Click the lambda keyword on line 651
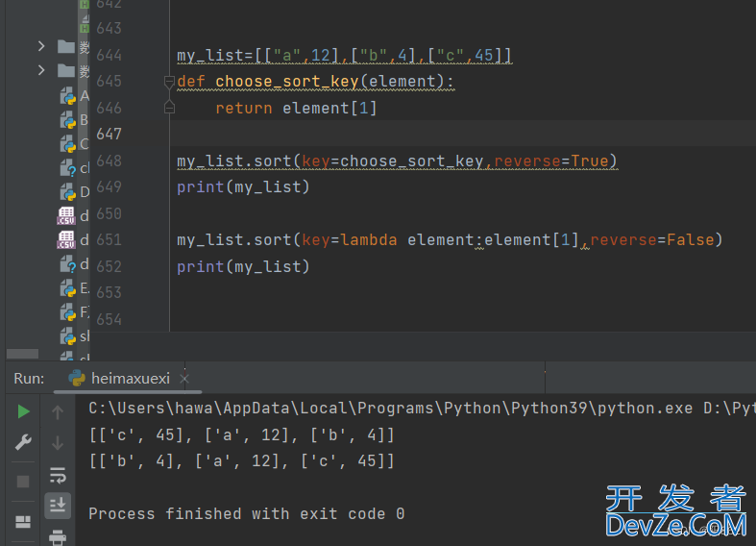This screenshot has width=756, height=546. pyautogui.click(x=369, y=240)
